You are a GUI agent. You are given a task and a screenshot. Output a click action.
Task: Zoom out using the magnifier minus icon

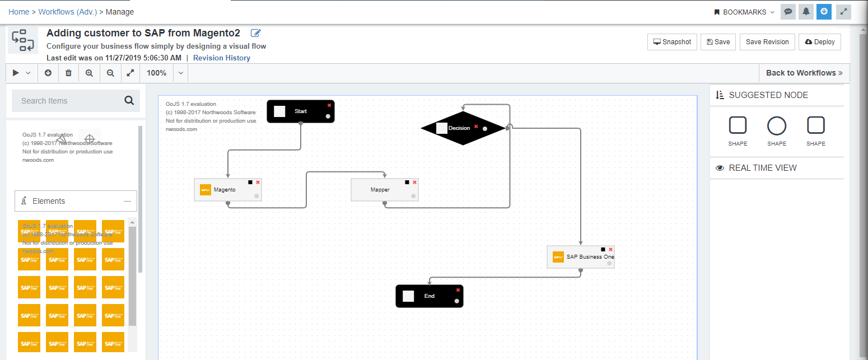[x=110, y=73]
